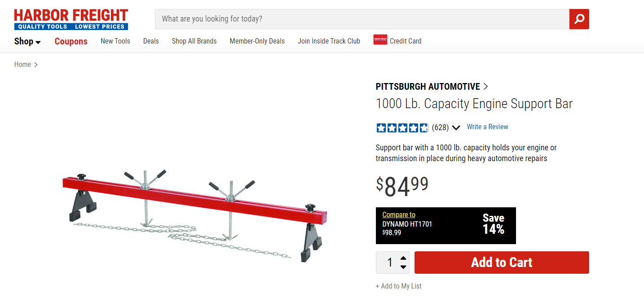Viewport: 644px width, 302px height.
Task: Decrease quantity with the down arrow
Action: (403, 267)
